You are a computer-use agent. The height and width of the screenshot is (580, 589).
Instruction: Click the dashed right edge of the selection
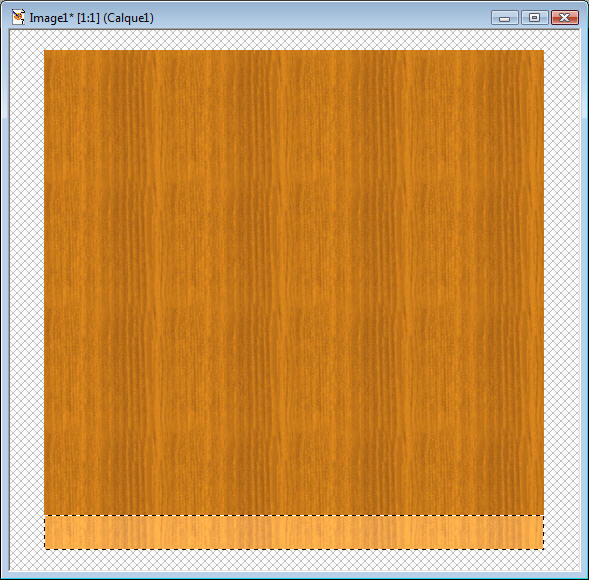[544, 532]
